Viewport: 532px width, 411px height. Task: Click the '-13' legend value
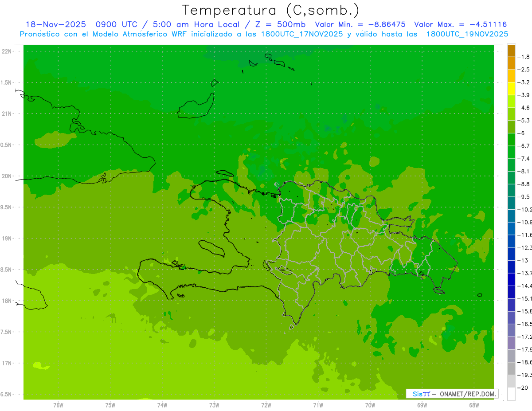click(x=523, y=260)
